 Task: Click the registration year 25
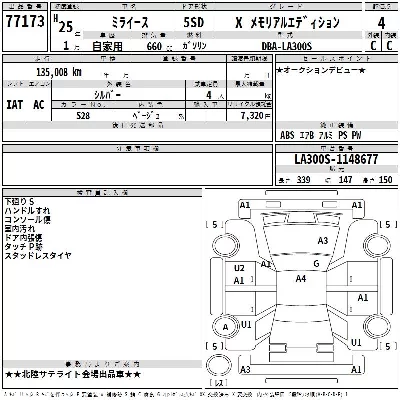65,27
